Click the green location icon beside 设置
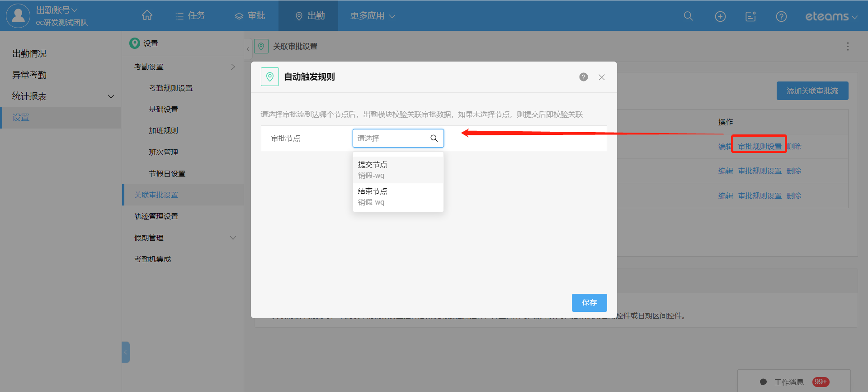Image resolution: width=868 pixels, height=392 pixels. point(134,43)
